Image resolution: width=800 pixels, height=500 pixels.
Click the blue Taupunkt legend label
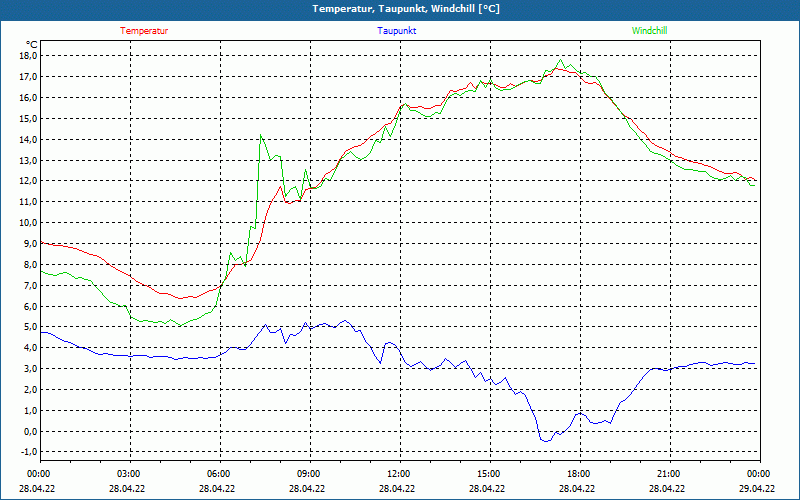[397, 31]
